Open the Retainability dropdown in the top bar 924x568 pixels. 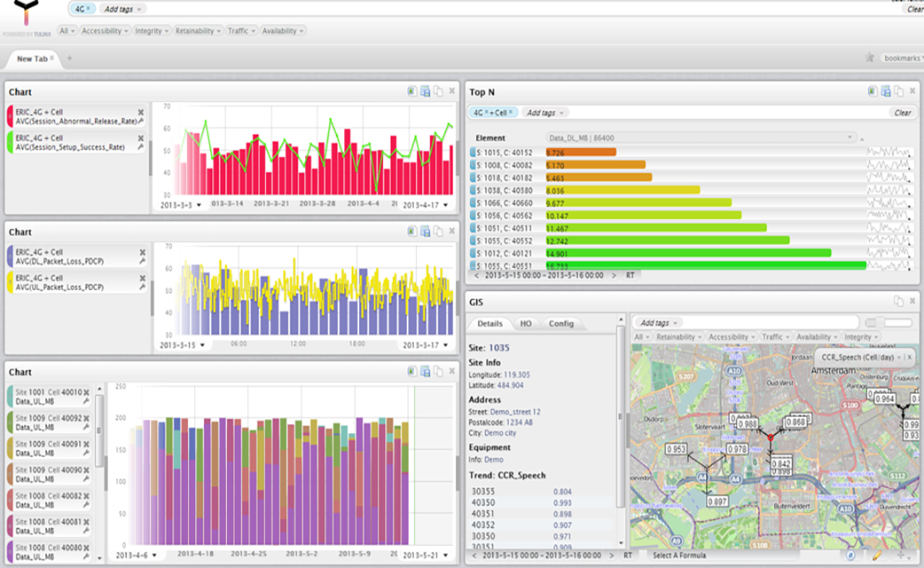click(x=198, y=31)
